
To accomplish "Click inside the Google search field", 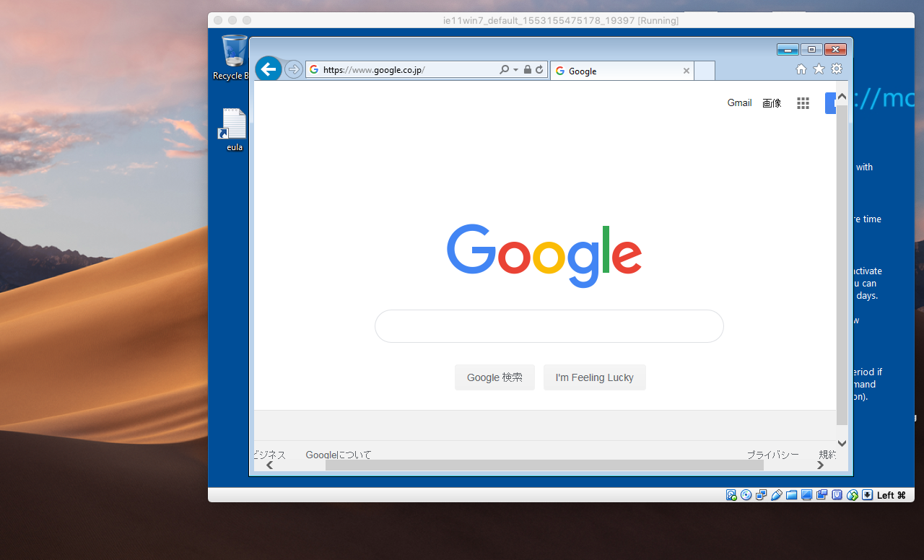I will 549,326.
